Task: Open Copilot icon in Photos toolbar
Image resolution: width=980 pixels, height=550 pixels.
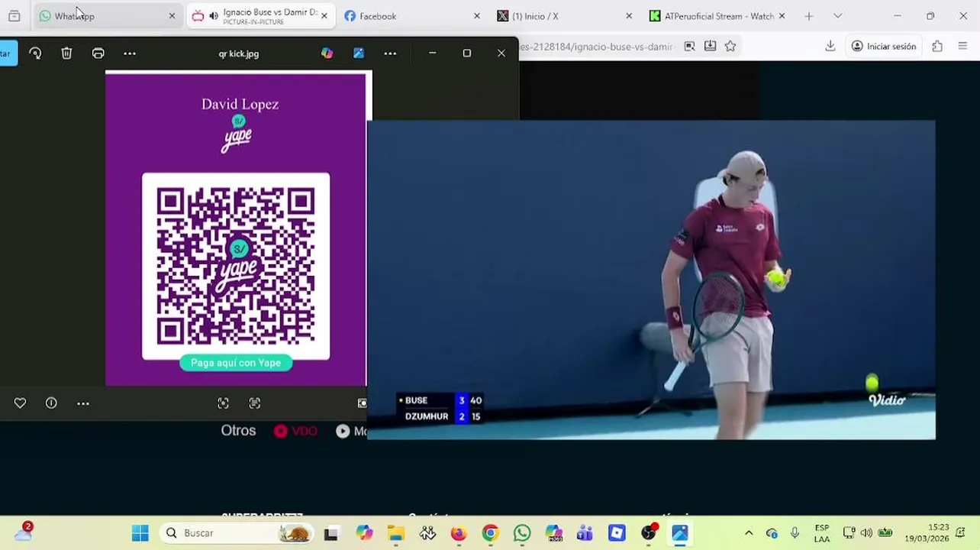Action: click(327, 53)
